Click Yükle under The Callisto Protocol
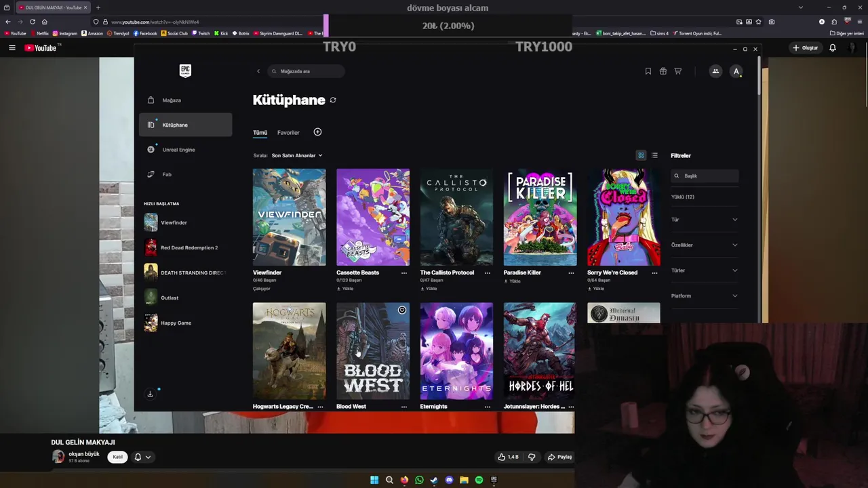 pos(429,289)
